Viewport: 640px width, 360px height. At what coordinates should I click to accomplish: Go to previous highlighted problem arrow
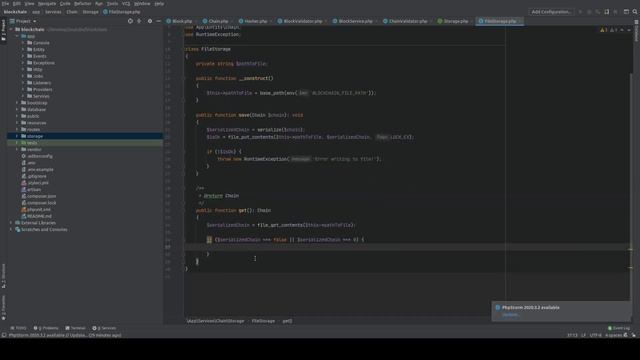tap(622, 30)
